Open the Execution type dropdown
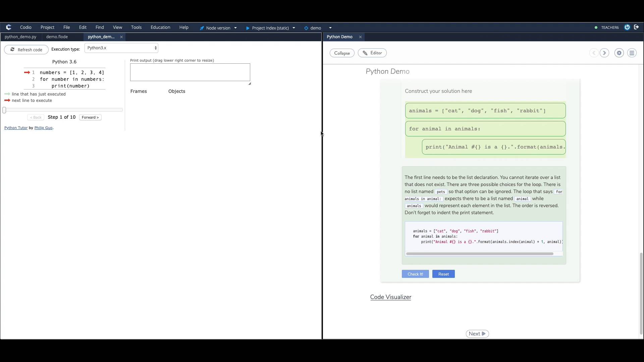 tap(121, 48)
